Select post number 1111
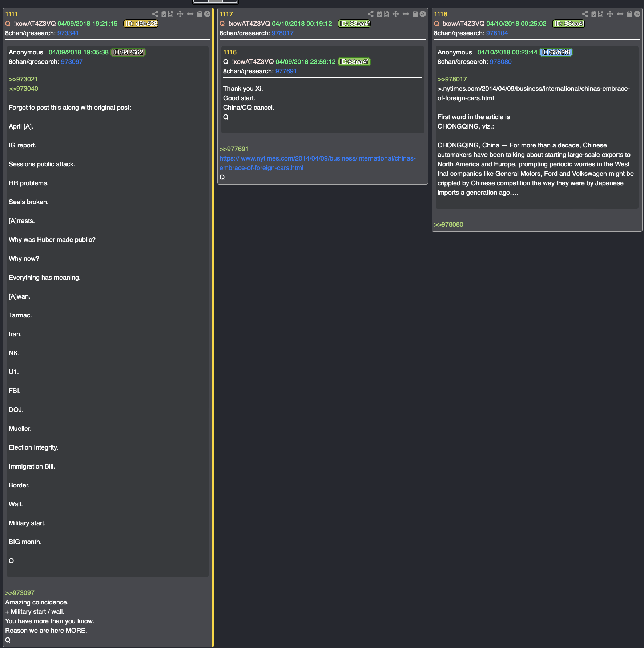Image resolution: width=644 pixels, height=648 pixels. pyautogui.click(x=11, y=14)
